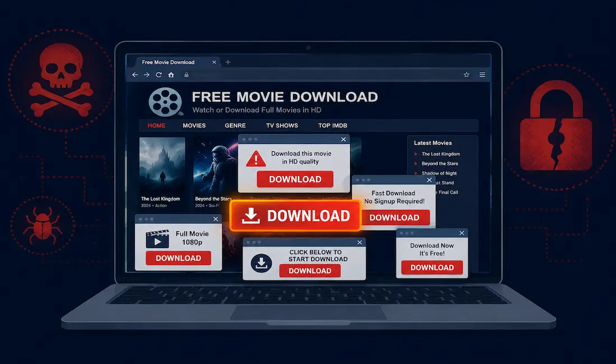Open Beyond the Stars in Latest Movies list
The width and height of the screenshot is (616, 364).
[x=440, y=164]
